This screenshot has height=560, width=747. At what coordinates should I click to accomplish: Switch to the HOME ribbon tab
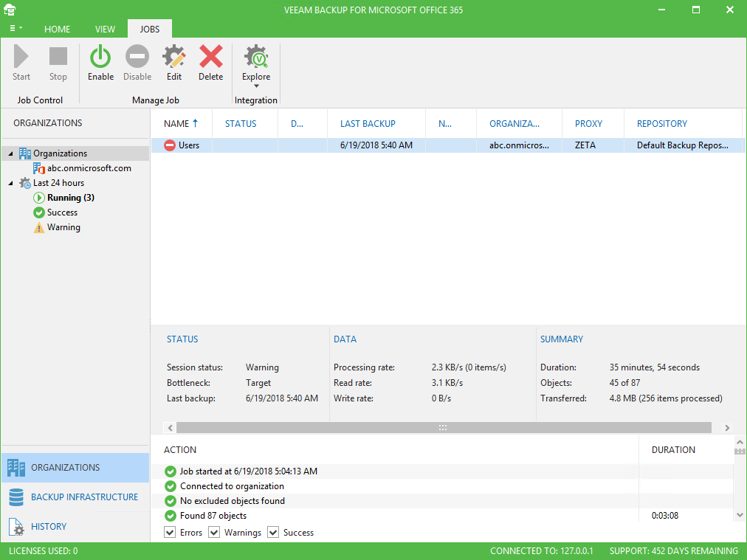(x=57, y=30)
